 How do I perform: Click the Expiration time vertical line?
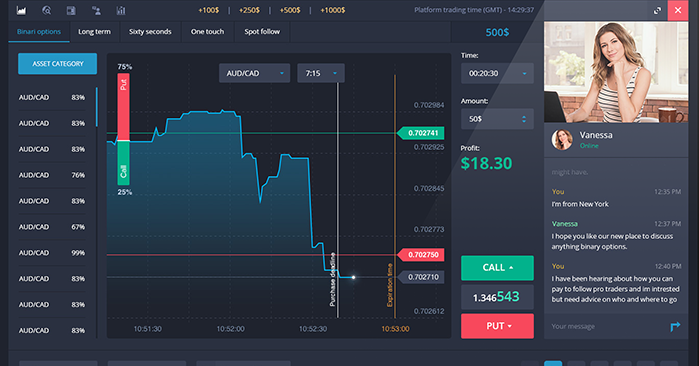[395, 196]
